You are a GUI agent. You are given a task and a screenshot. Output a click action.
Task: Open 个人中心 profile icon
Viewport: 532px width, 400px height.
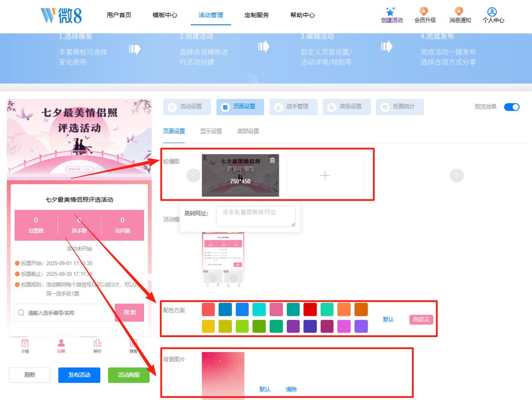click(492, 12)
